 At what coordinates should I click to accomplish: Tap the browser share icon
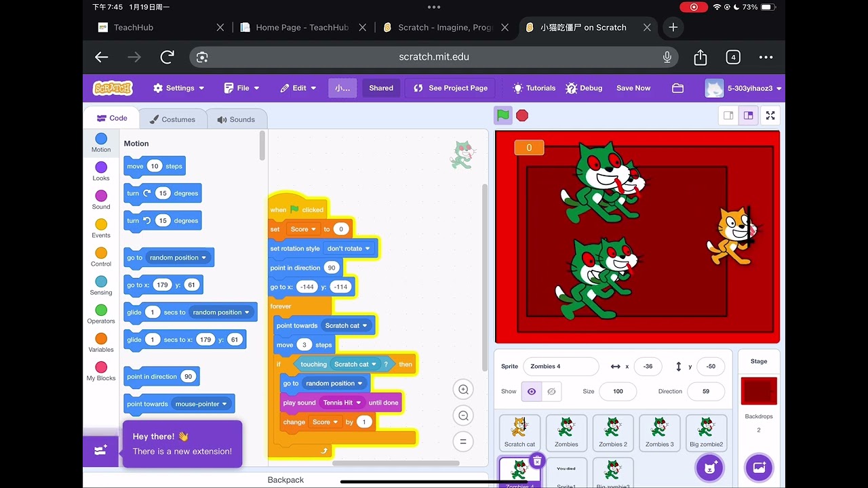coord(701,57)
